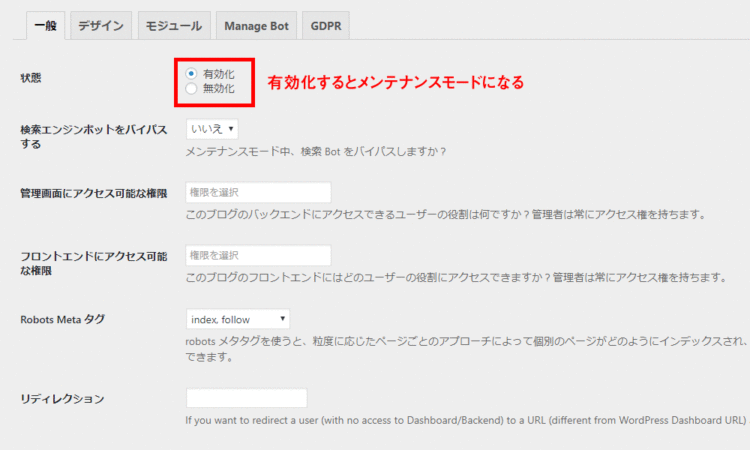
Task: Go to the Manage Bot tab
Action: 255,25
